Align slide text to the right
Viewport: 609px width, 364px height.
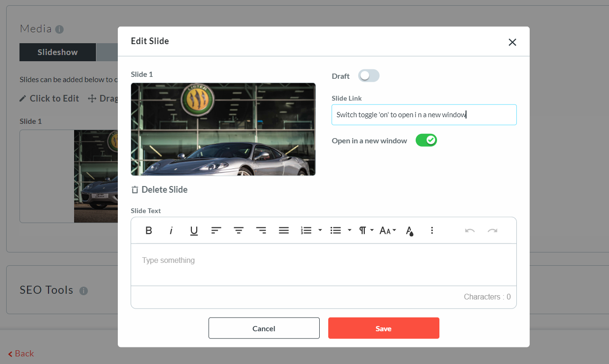click(261, 231)
